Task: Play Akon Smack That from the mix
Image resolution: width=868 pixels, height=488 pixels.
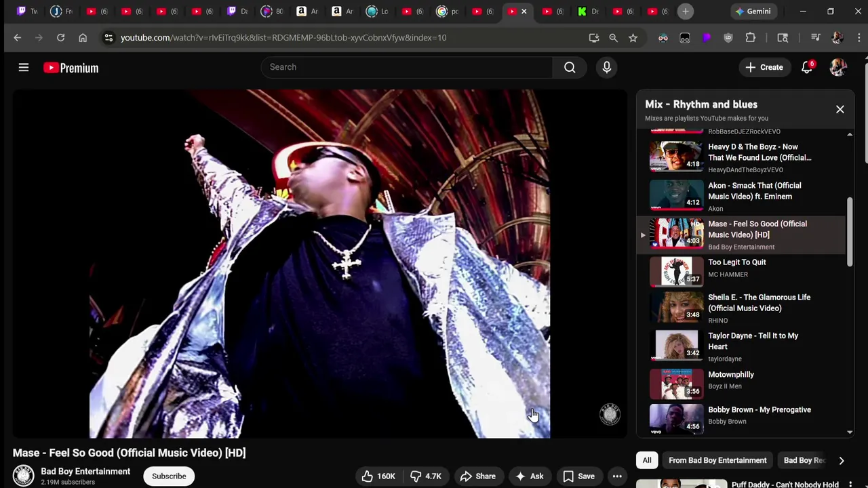Action: (743, 196)
